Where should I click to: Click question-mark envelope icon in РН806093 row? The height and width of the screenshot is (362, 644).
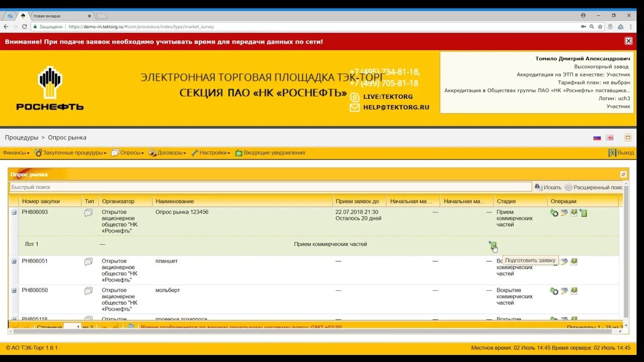coord(574,213)
